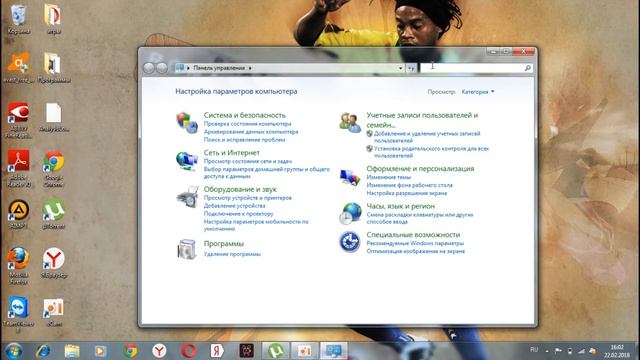640x360 pixels.
Task: Select the TeamViewer desktop shortcut
Action: coord(18,314)
